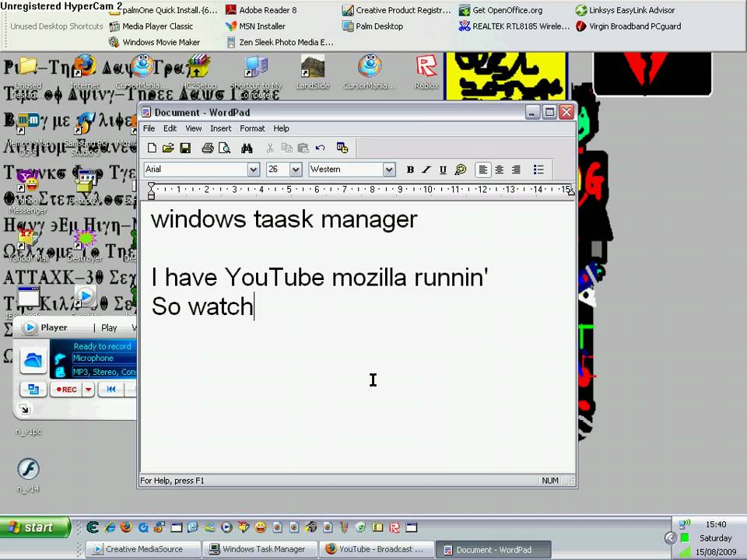
Task: Open Find using the binoculars icon
Action: click(247, 148)
